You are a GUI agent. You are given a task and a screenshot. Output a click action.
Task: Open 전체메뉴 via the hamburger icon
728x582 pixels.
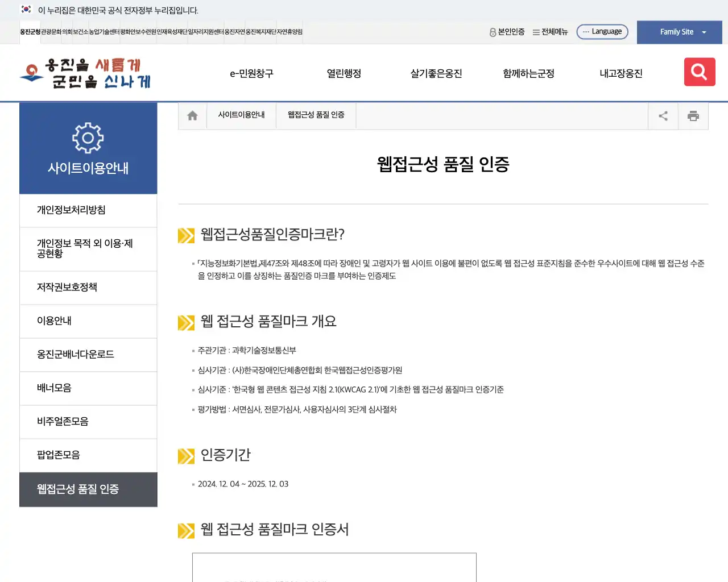[549, 32]
